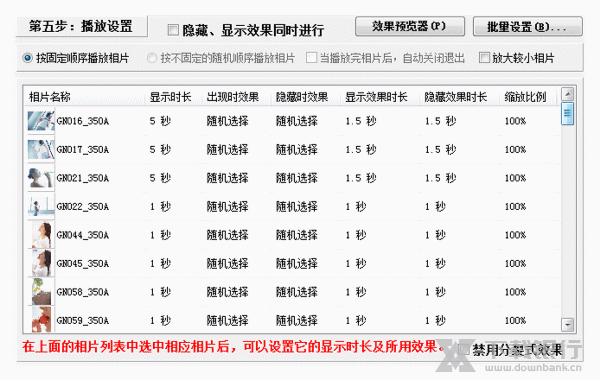Open 批量设置(B)... dialog
The width and height of the screenshot is (600, 380).
click(528, 26)
